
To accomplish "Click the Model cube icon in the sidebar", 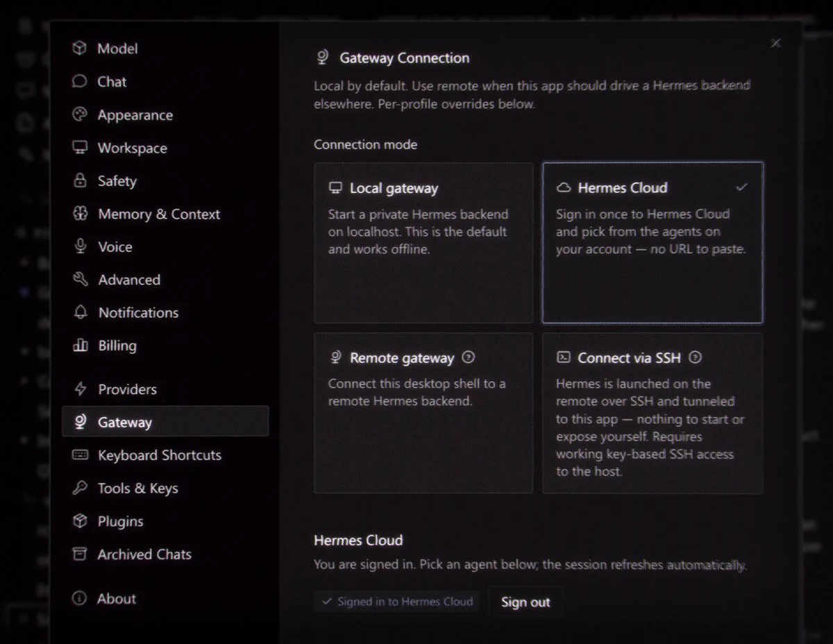I will tap(80, 49).
